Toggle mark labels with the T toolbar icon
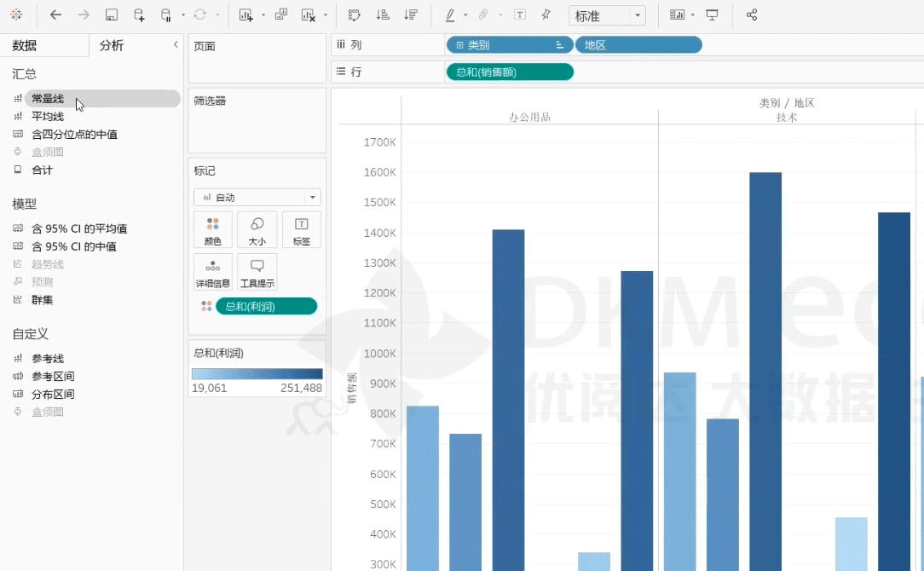 tap(520, 15)
